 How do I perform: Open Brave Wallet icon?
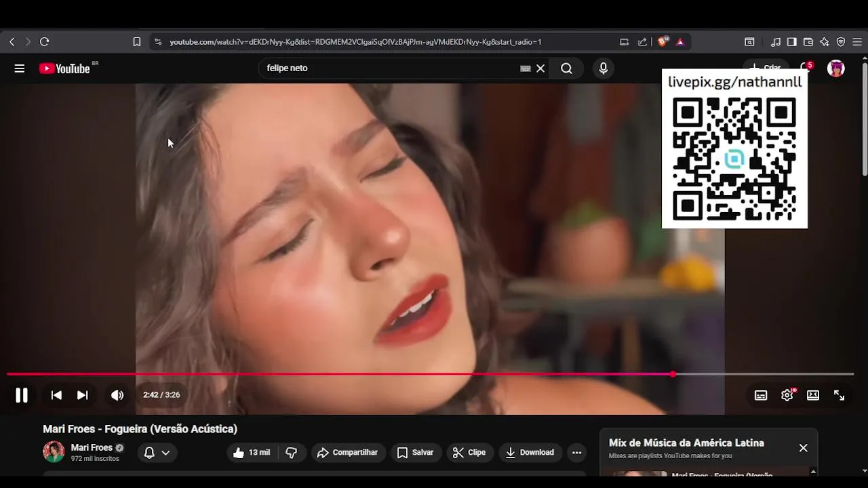808,42
